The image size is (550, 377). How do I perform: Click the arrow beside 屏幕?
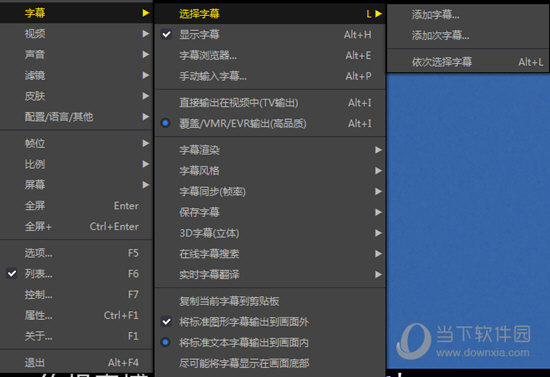pyautogui.click(x=146, y=184)
